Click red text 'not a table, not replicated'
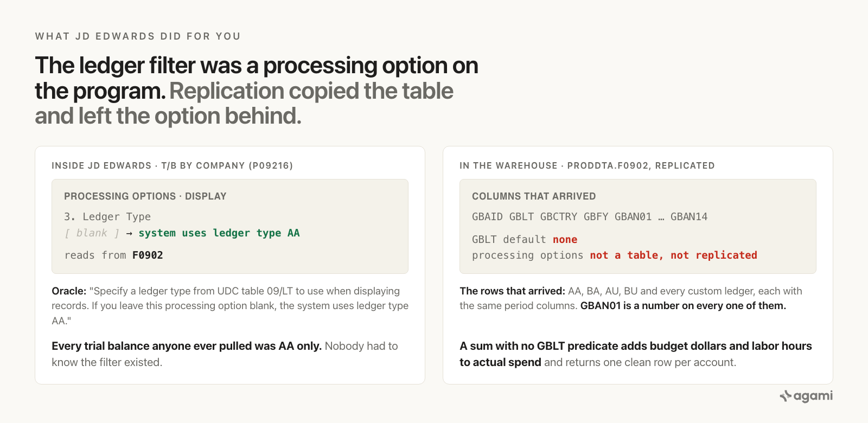 [673, 255]
